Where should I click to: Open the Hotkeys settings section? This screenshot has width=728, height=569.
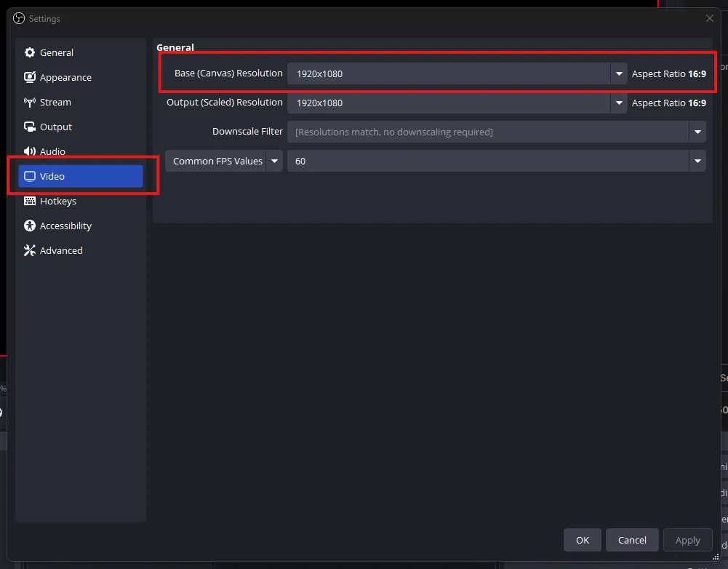pos(58,201)
